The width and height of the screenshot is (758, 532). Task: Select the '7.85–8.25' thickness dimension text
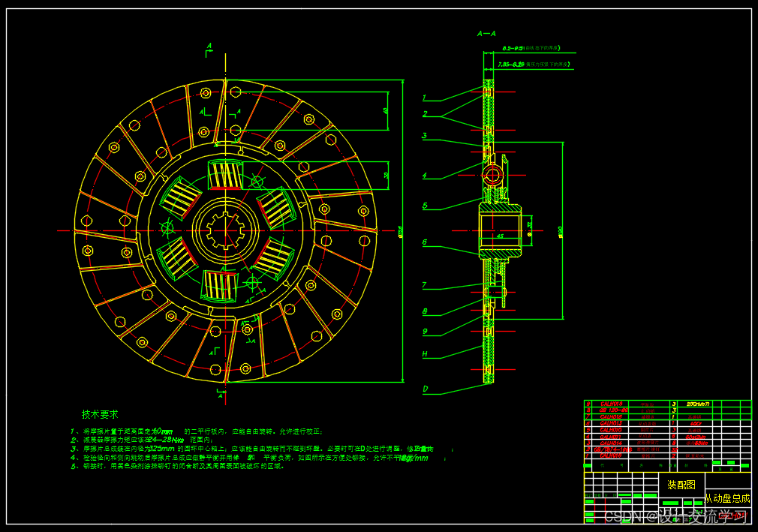tap(511, 65)
